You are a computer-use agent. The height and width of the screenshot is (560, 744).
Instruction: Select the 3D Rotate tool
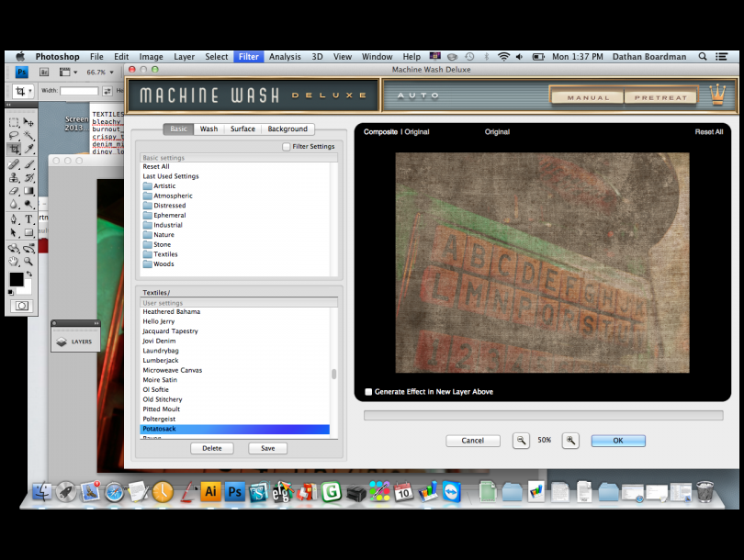tap(14, 248)
